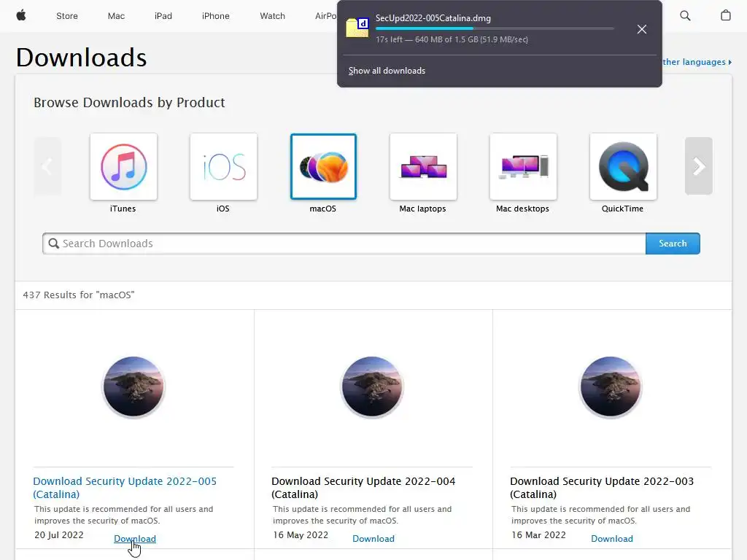This screenshot has height=560, width=747.
Task: Click the Downloads page heading
Action: click(x=82, y=57)
